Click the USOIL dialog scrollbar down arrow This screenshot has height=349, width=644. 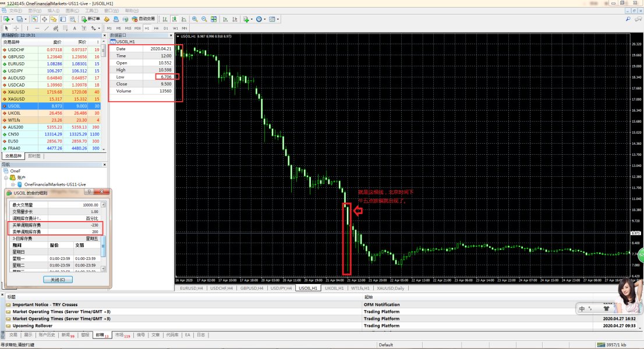(x=103, y=269)
